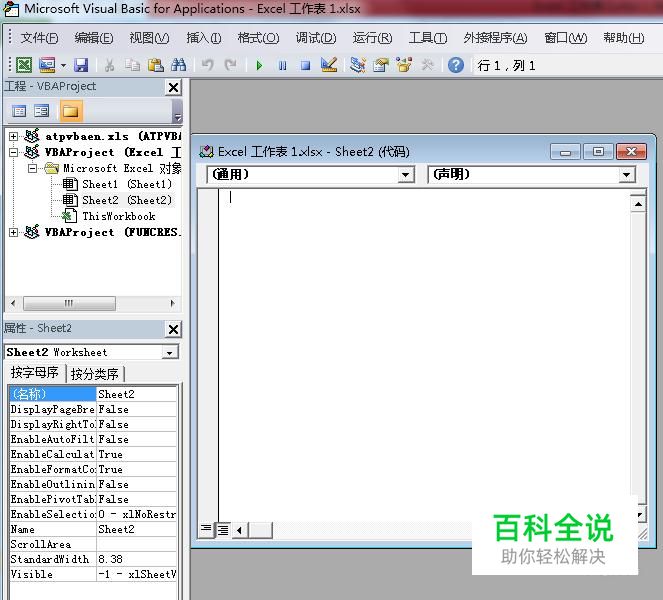Close the 属性 - Sheet2 panel
The height and width of the screenshot is (600, 663).
point(173,329)
